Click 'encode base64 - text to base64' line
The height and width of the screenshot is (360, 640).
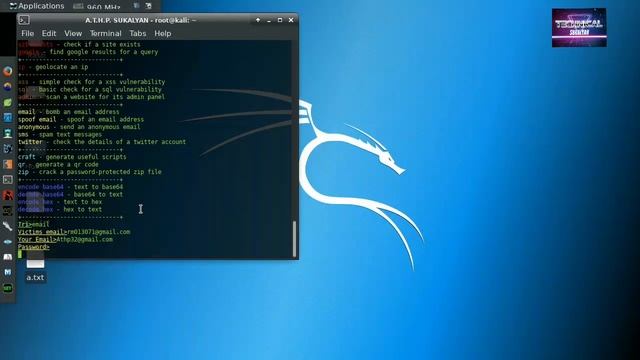70,187
